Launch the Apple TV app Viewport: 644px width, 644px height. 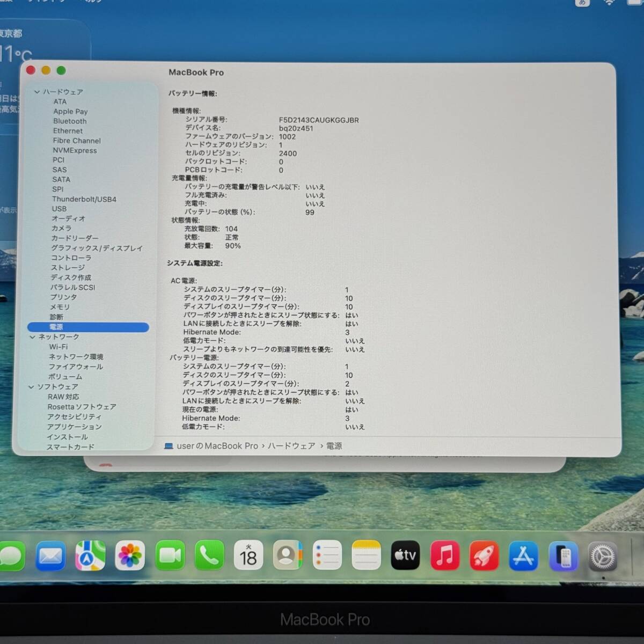(x=406, y=555)
